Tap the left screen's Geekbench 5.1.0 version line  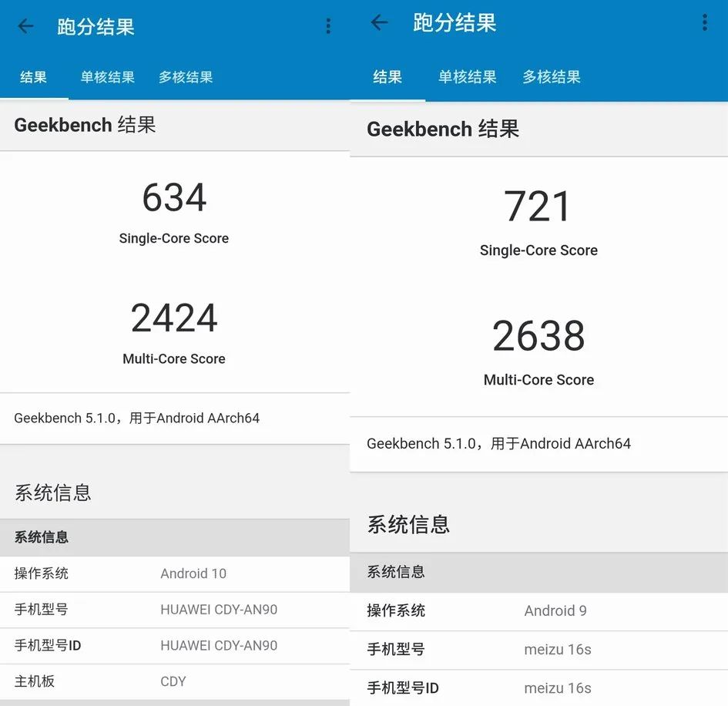pyautogui.click(x=137, y=418)
